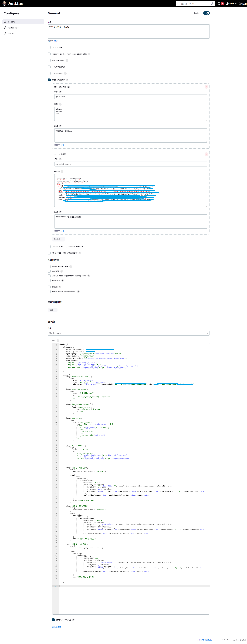Open help for 参数化构建过程
This screenshot has width=247, height=644.
tap(67, 80)
